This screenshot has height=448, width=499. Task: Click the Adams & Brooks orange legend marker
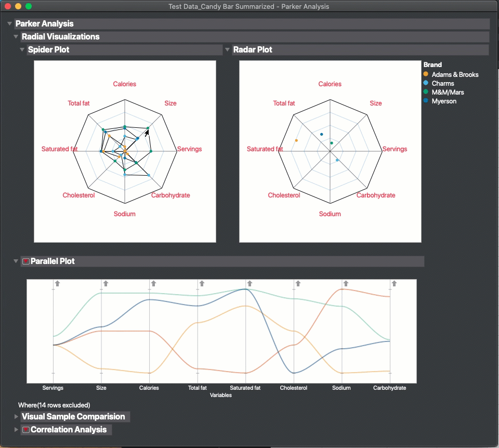click(x=426, y=74)
